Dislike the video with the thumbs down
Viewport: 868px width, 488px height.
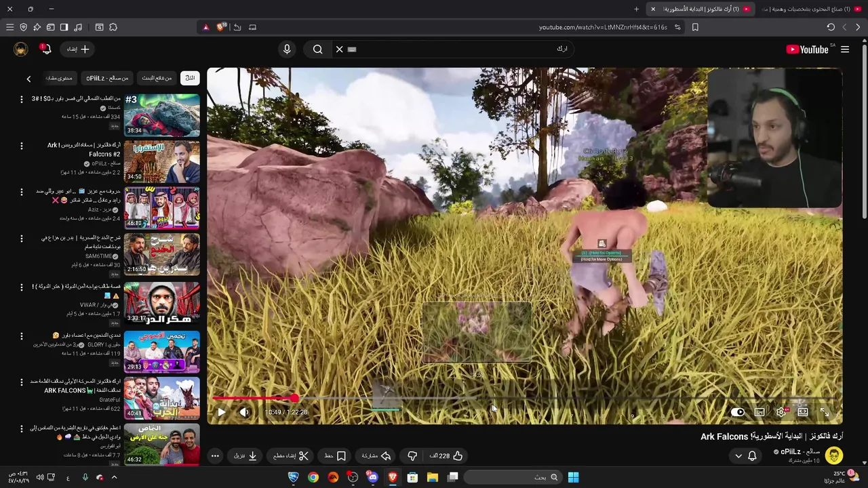coord(412,456)
